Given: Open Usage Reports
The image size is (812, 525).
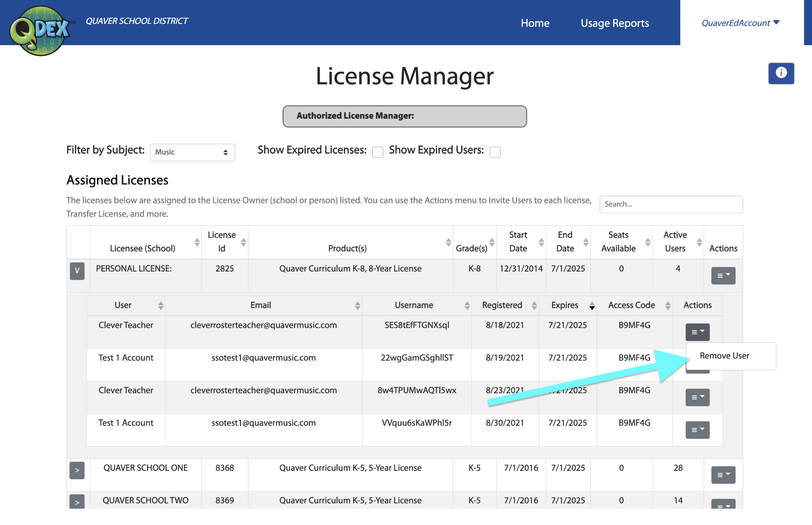Looking at the screenshot, I should point(615,23).
